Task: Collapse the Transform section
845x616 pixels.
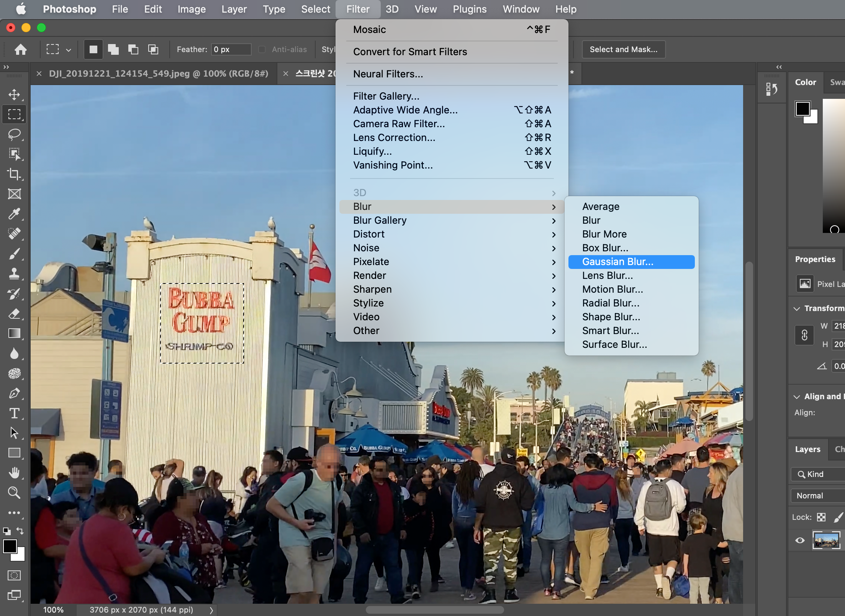Action: pos(797,308)
